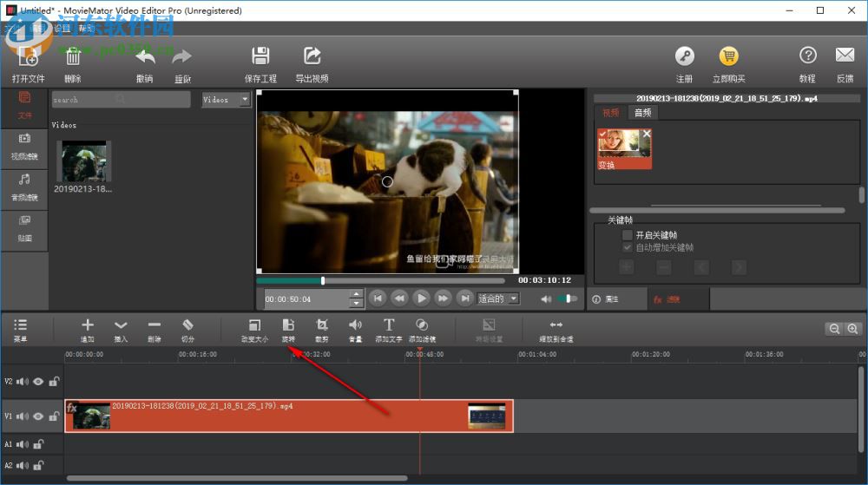This screenshot has width=868, height=485.
Task: Toggle the 自动增加关键帧 checkbox
Action: 628,247
